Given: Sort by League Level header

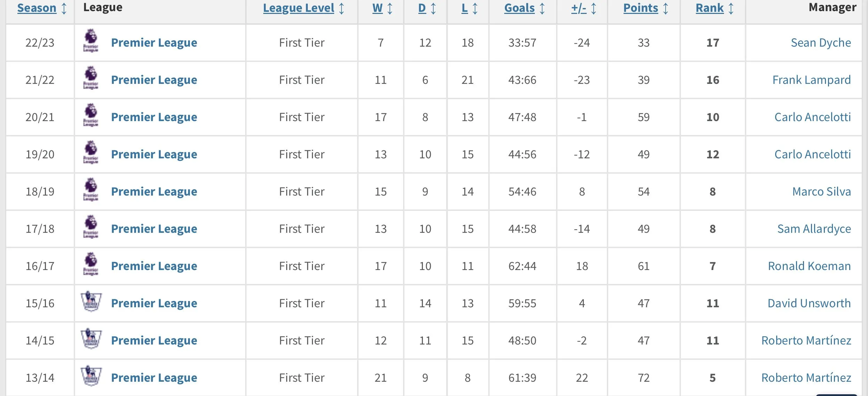Looking at the screenshot, I should click(298, 8).
